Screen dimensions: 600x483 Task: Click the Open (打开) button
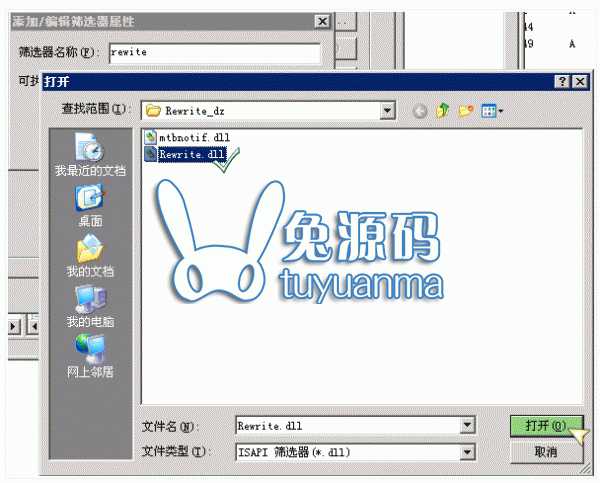point(546,426)
